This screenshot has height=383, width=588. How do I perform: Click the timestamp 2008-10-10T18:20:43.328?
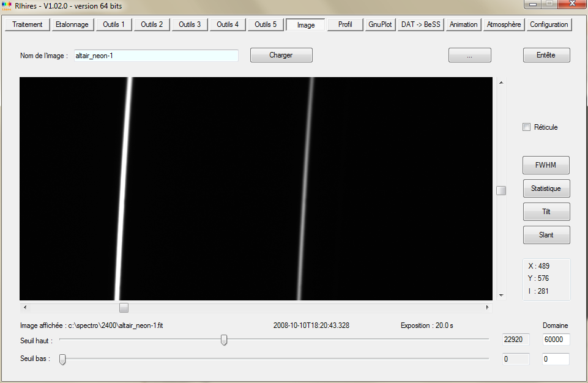pos(311,325)
